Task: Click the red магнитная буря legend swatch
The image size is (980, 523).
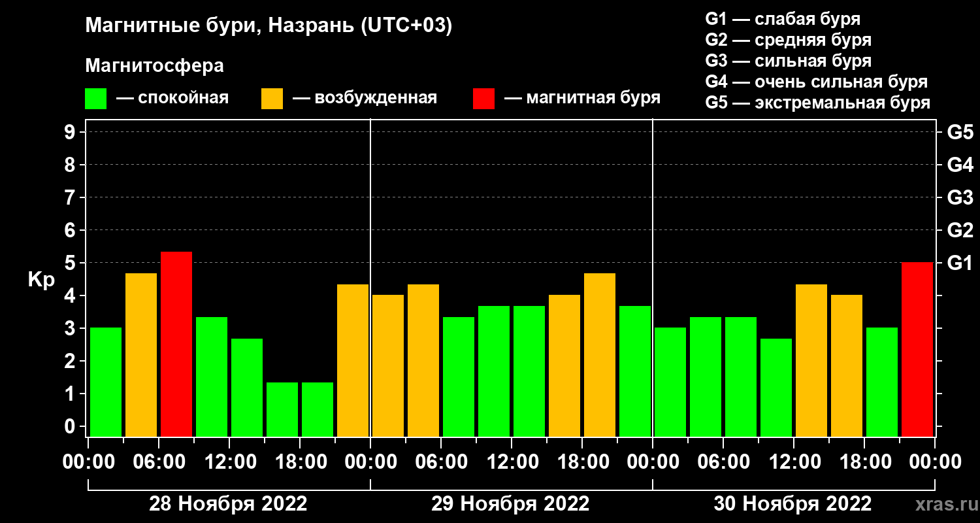Action: coord(483,99)
